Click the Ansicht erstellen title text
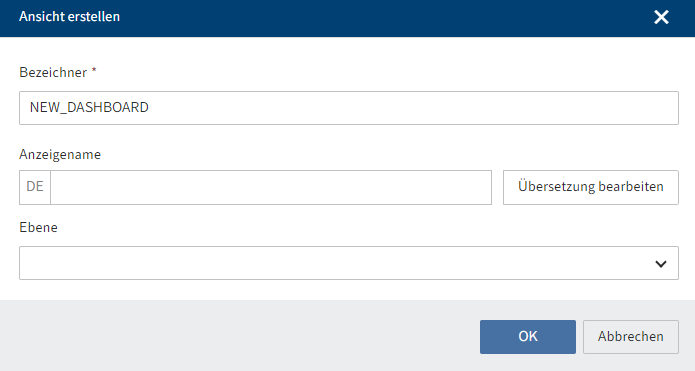Image resolution: width=695 pixels, height=371 pixels. pos(69,17)
